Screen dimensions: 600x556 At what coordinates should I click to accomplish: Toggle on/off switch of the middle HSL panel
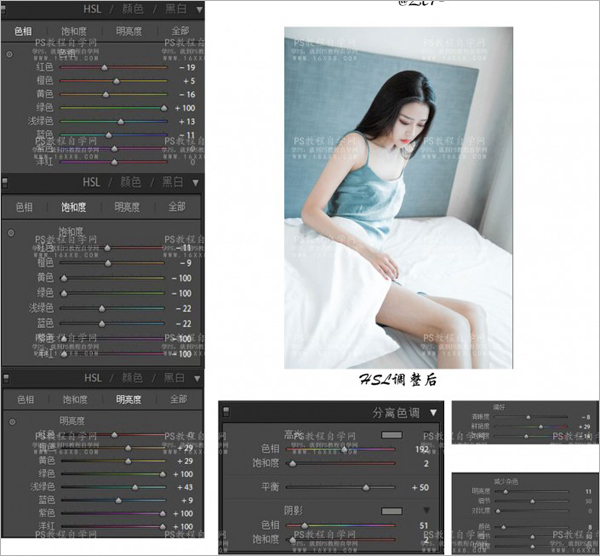pos(5,183)
